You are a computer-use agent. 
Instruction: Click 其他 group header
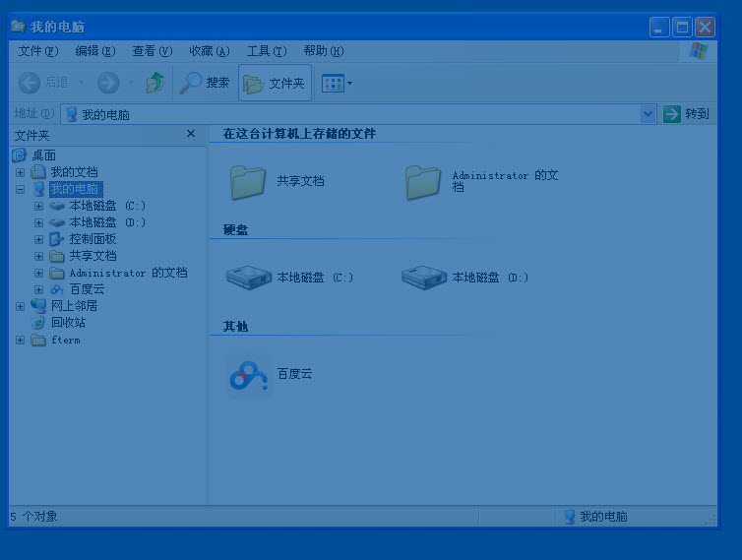(235, 327)
